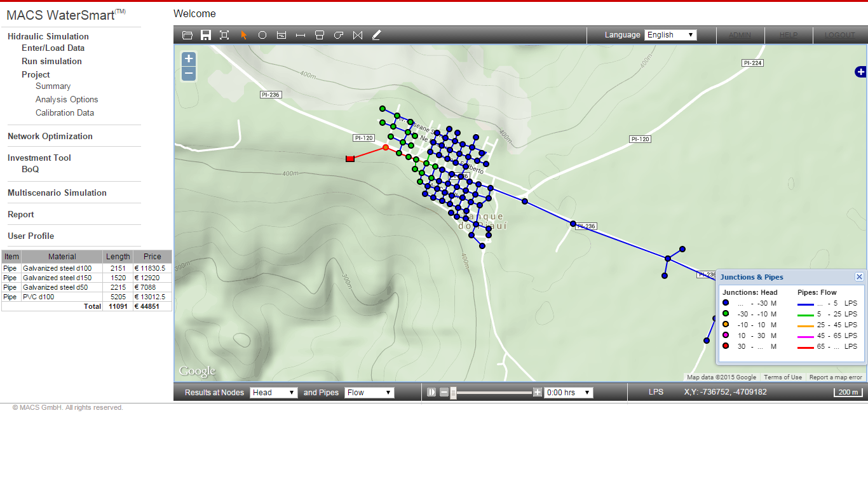This screenshot has width=868, height=488.
Task: Select the junction circle tool
Action: click(x=262, y=36)
